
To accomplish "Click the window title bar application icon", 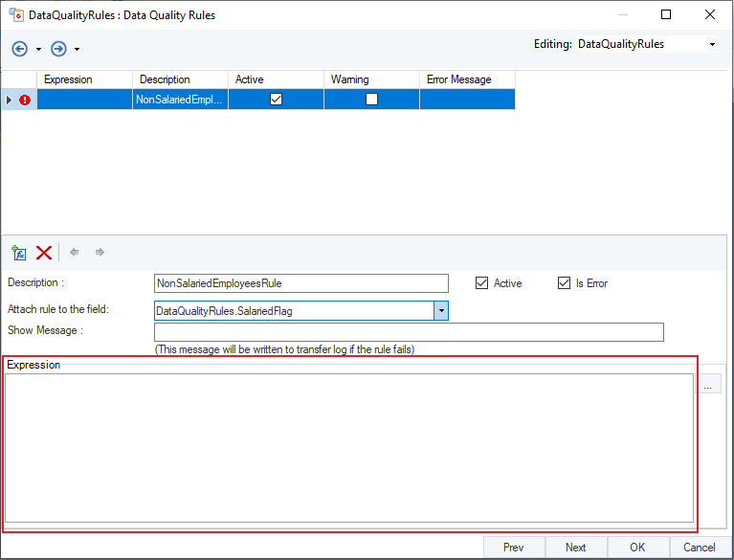I will (16, 15).
